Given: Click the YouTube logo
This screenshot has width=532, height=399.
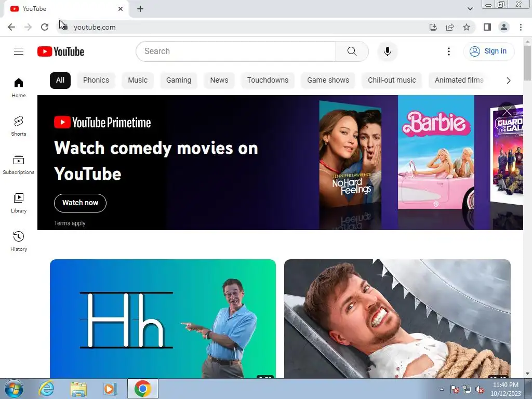Looking at the screenshot, I should pyautogui.click(x=61, y=51).
